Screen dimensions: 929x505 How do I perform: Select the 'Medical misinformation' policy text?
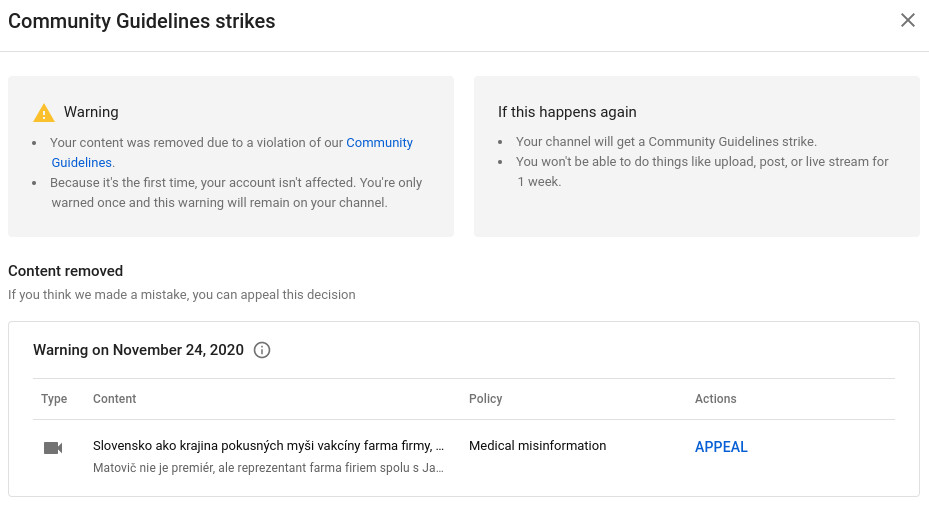tap(537, 446)
